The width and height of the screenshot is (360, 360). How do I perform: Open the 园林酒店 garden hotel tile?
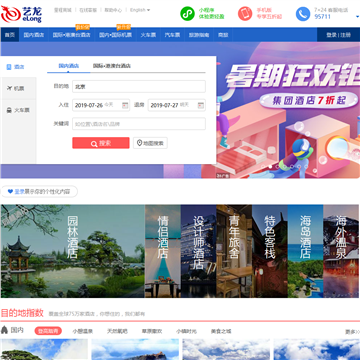pos(73,251)
